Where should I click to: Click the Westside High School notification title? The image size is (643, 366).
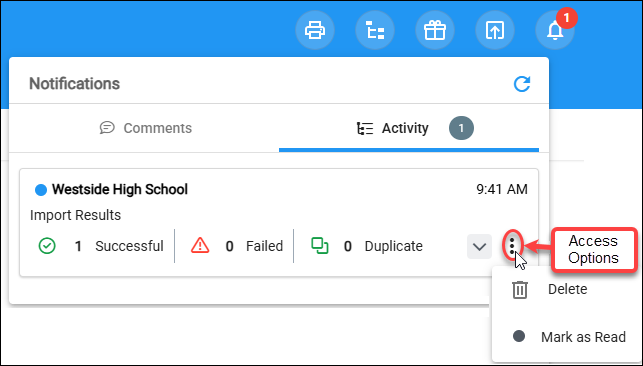pyautogui.click(x=120, y=189)
